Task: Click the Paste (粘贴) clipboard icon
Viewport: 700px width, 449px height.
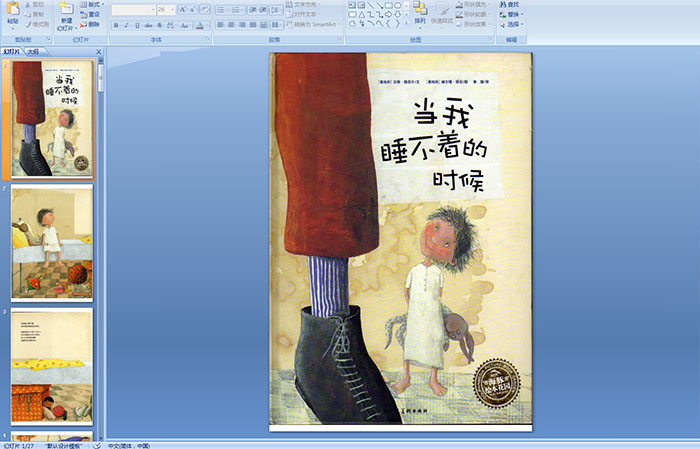Action: (13, 10)
